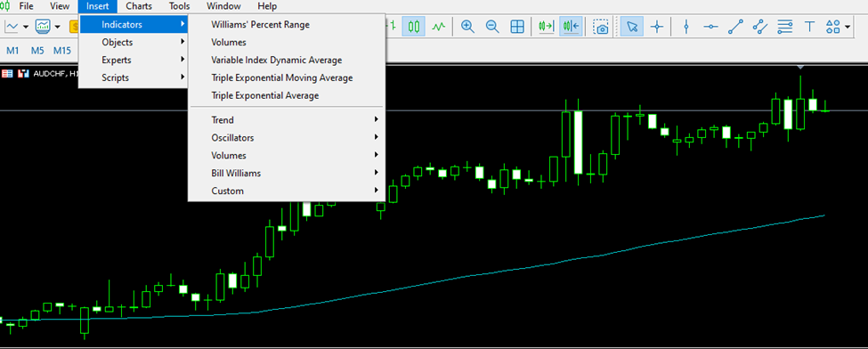Select the horizontal line tool

click(x=710, y=26)
